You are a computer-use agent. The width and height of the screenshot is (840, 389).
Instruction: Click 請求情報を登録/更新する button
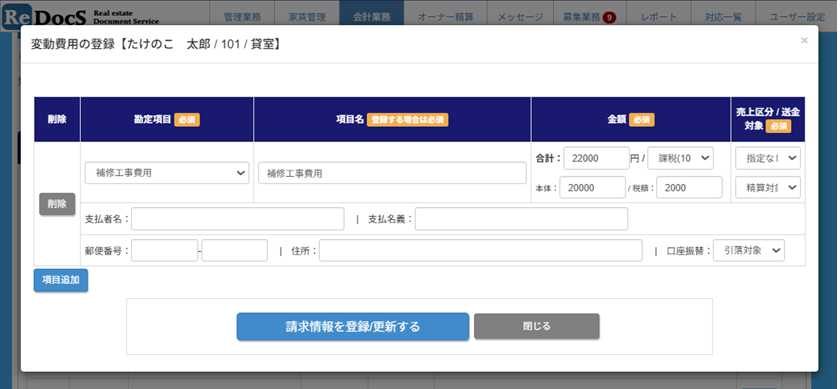click(352, 326)
